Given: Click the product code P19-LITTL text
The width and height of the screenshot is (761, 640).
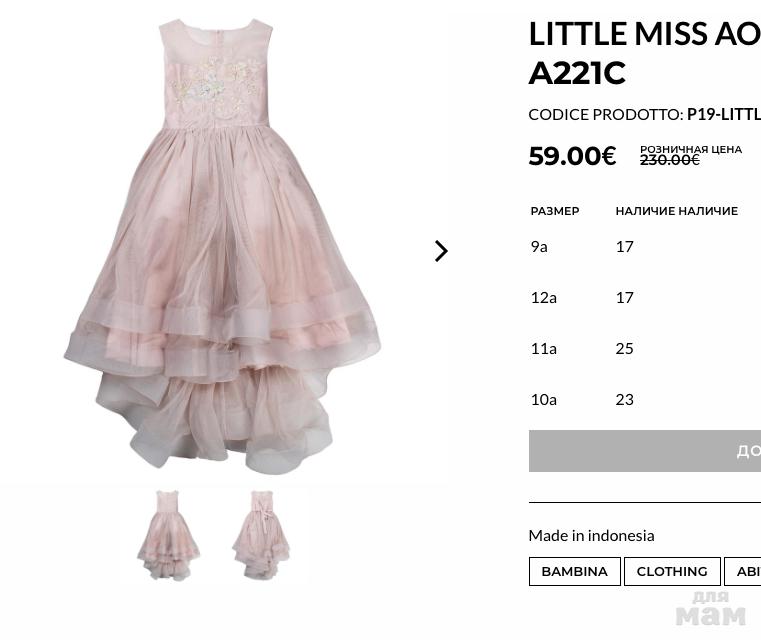Looking at the screenshot, I should click(x=723, y=114).
